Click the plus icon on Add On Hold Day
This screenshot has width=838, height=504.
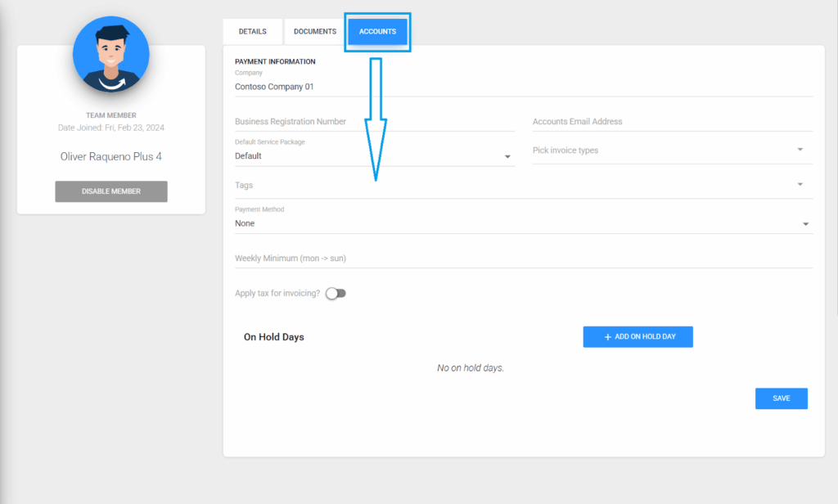pyautogui.click(x=607, y=337)
